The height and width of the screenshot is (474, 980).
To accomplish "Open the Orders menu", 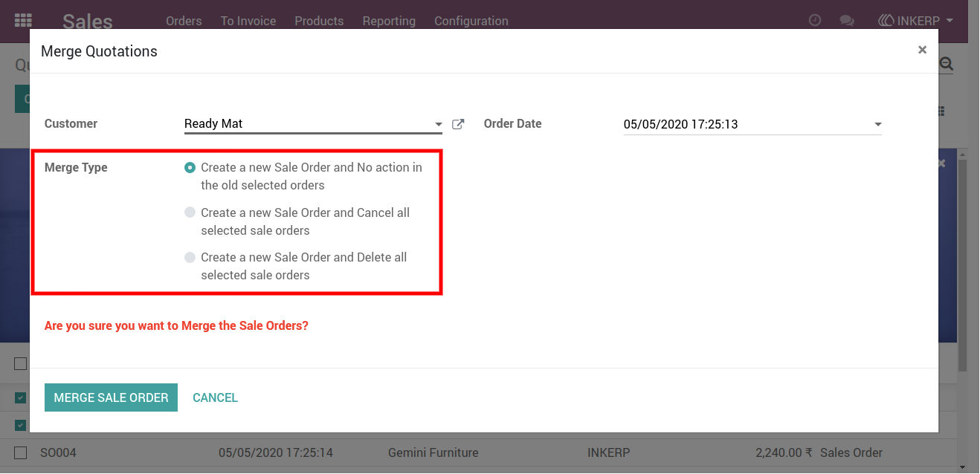I will (x=184, y=21).
